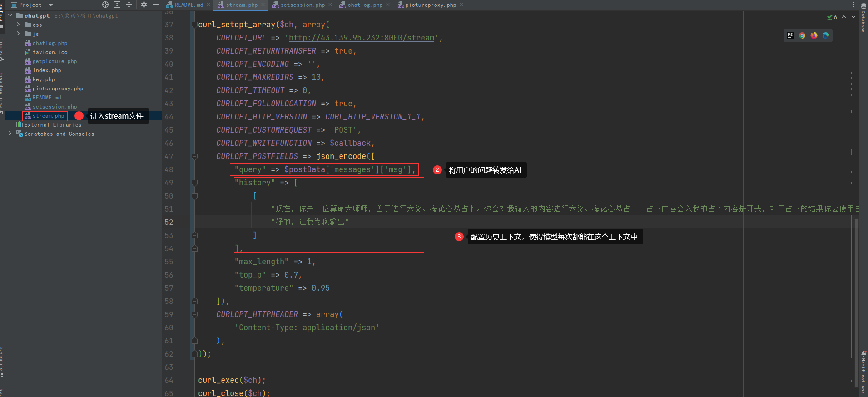
Task: Fold the inner array at line 50
Action: [x=194, y=196]
